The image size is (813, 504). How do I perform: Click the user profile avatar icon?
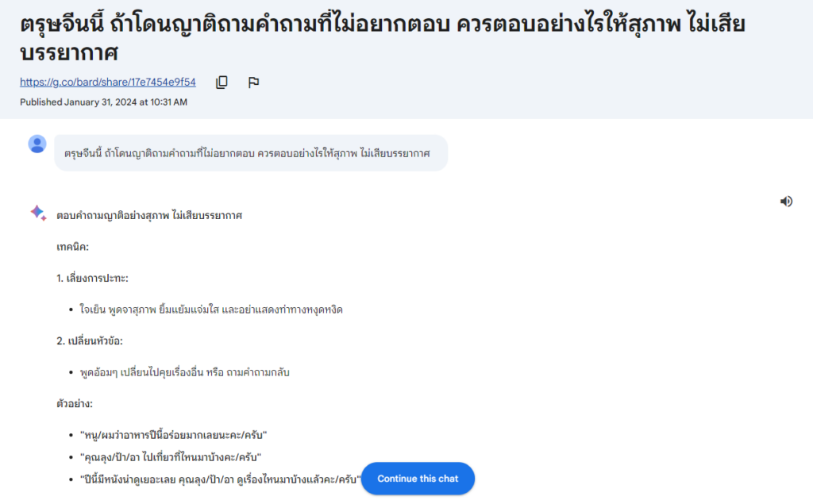[x=37, y=144]
